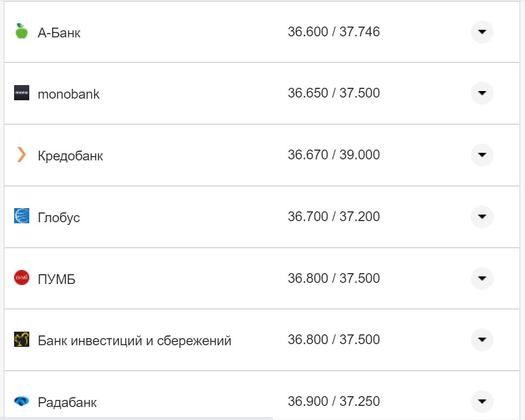Open the Глобус dropdown arrow

[482, 217]
